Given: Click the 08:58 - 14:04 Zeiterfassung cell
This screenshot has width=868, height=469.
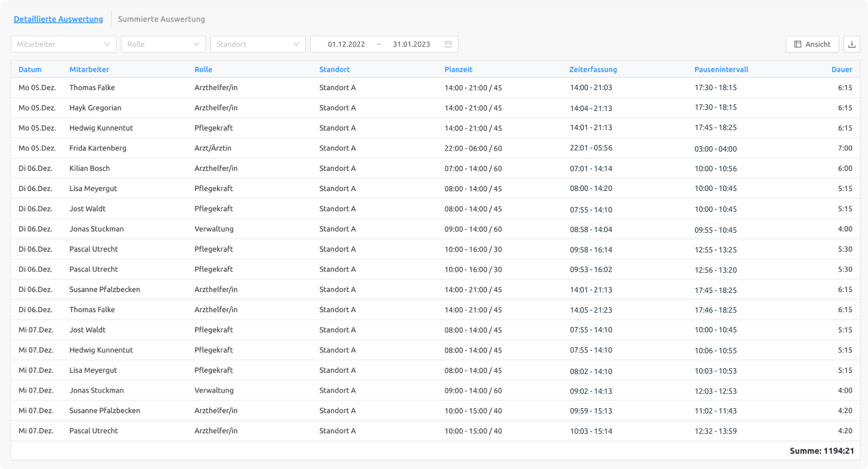Looking at the screenshot, I should pos(591,229).
